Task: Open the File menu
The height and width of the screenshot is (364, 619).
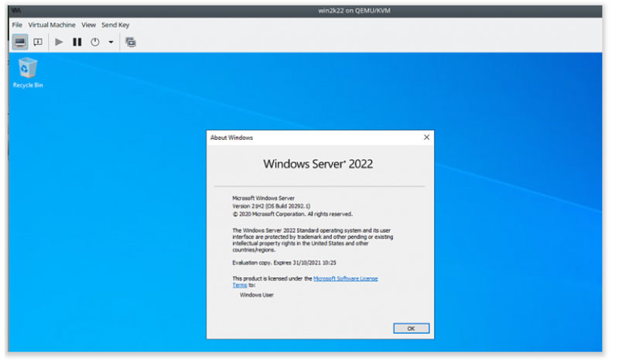Action: pos(17,25)
